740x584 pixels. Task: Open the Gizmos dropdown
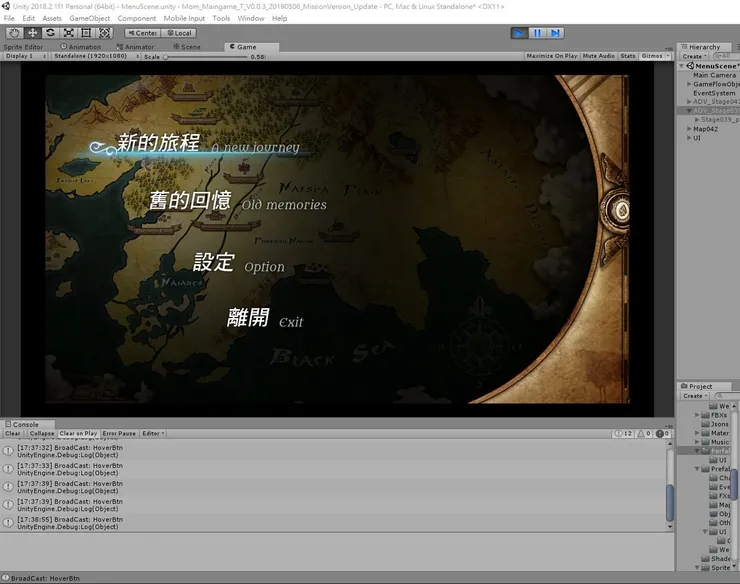[654, 56]
